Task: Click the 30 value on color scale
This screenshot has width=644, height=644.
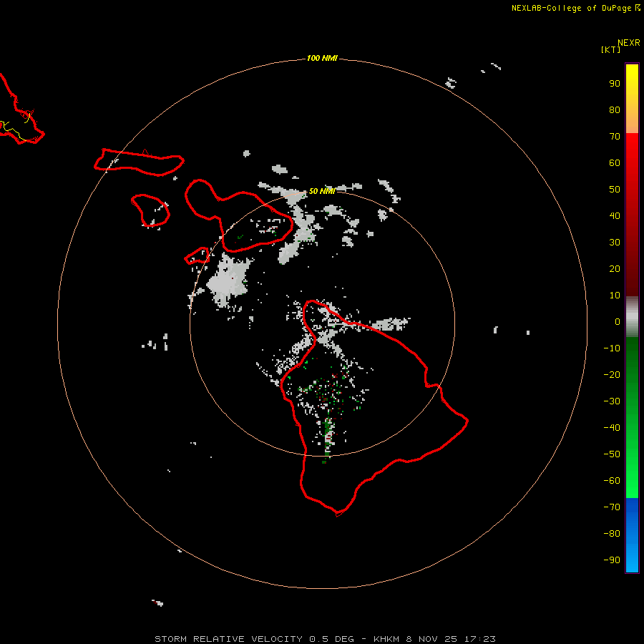Action: pos(615,243)
